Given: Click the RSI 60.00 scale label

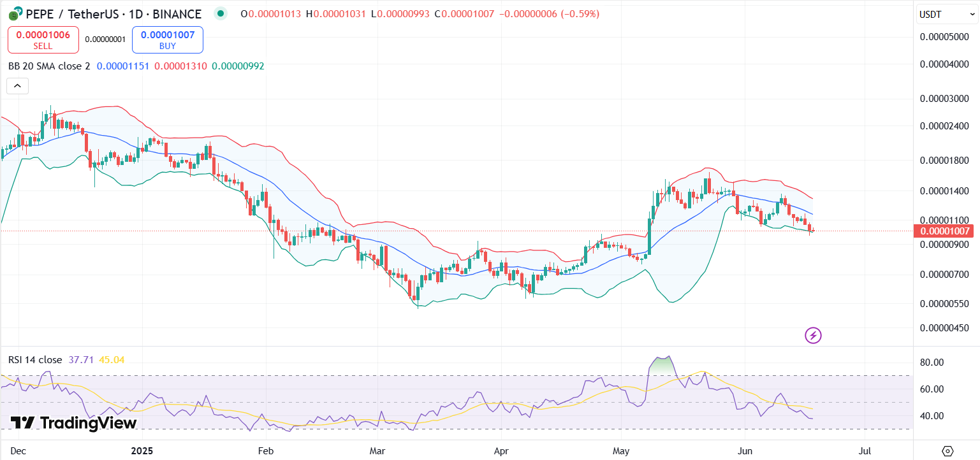Looking at the screenshot, I should pyautogui.click(x=932, y=389).
